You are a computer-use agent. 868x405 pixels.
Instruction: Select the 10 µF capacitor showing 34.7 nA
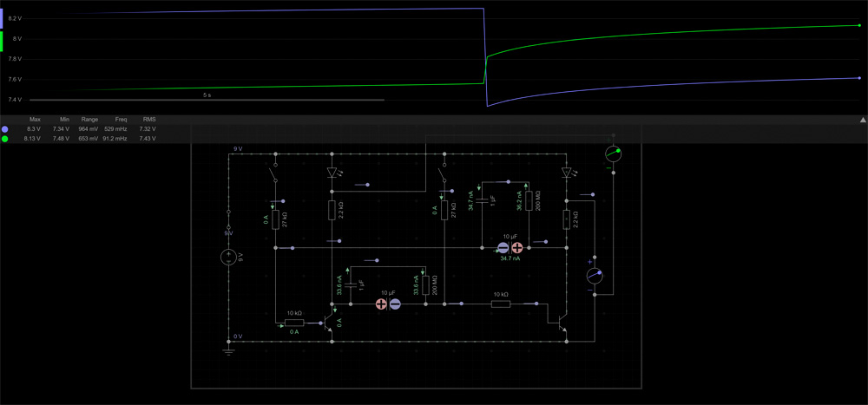[510, 247]
